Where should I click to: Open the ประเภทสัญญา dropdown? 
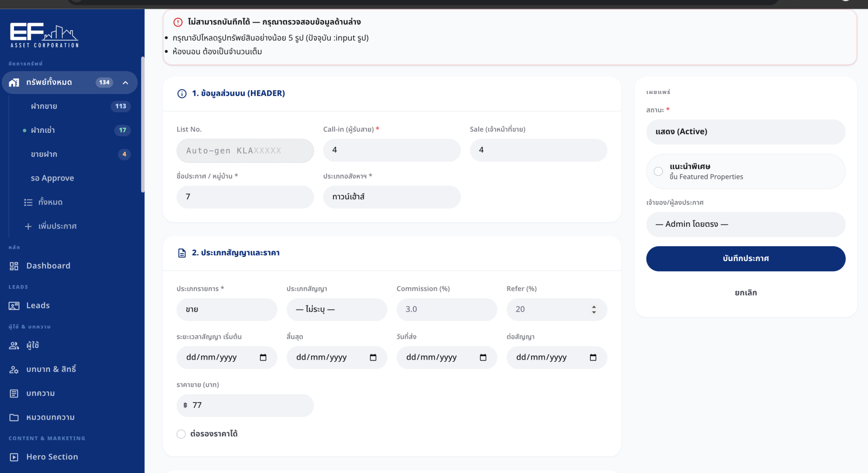336,309
